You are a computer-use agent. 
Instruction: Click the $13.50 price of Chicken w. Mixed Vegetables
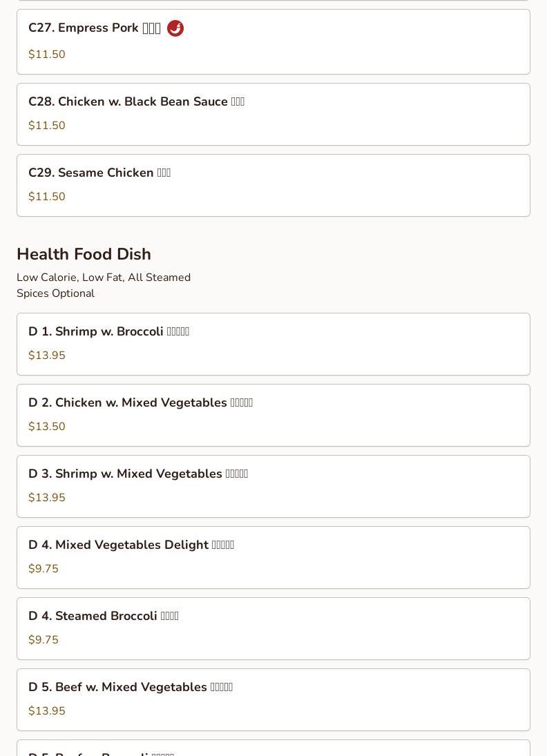click(x=47, y=427)
